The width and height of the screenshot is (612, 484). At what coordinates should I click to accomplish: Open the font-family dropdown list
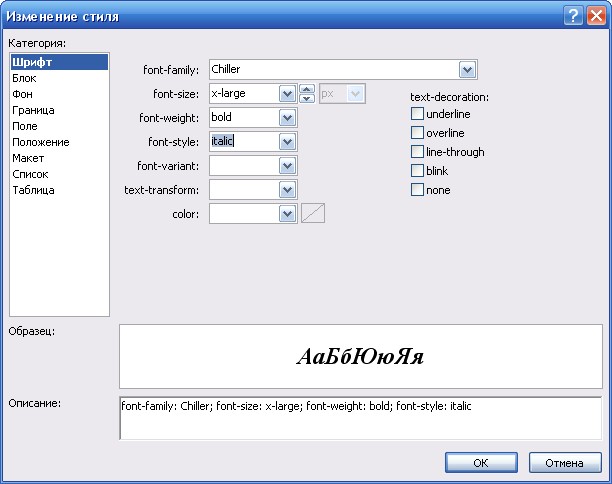[467, 70]
